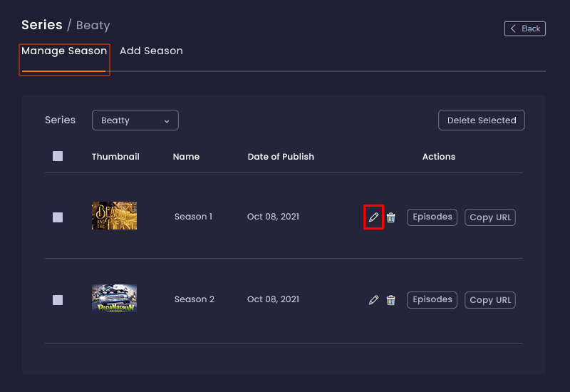
Task: Tick the Season 1 row checkbox
Action: 58,217
